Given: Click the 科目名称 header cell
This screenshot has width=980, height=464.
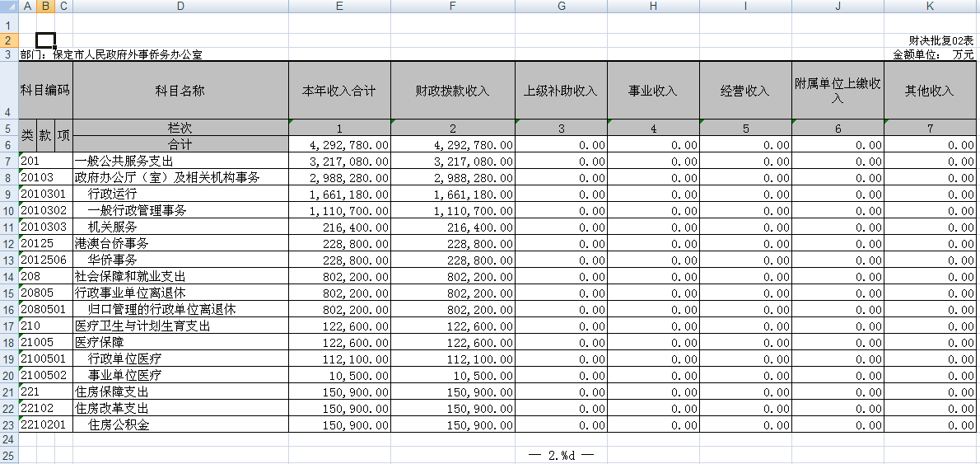Looking at the screenshot, I should [180, 91].
